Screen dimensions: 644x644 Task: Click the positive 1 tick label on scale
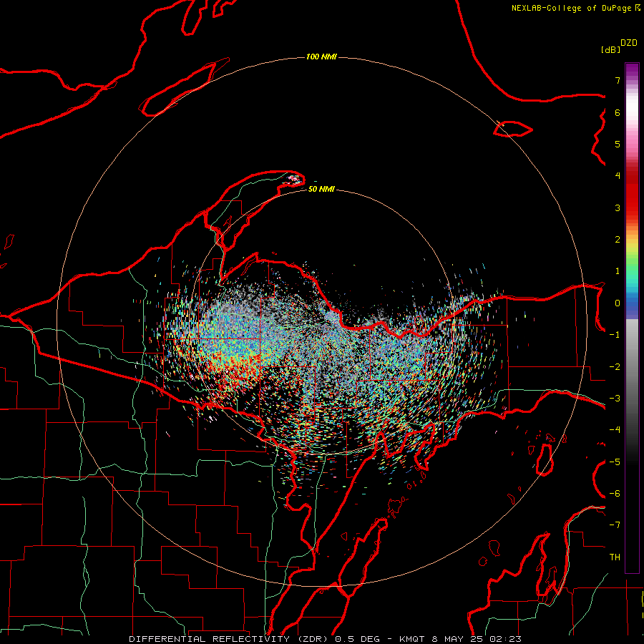(x=618, y=271)
